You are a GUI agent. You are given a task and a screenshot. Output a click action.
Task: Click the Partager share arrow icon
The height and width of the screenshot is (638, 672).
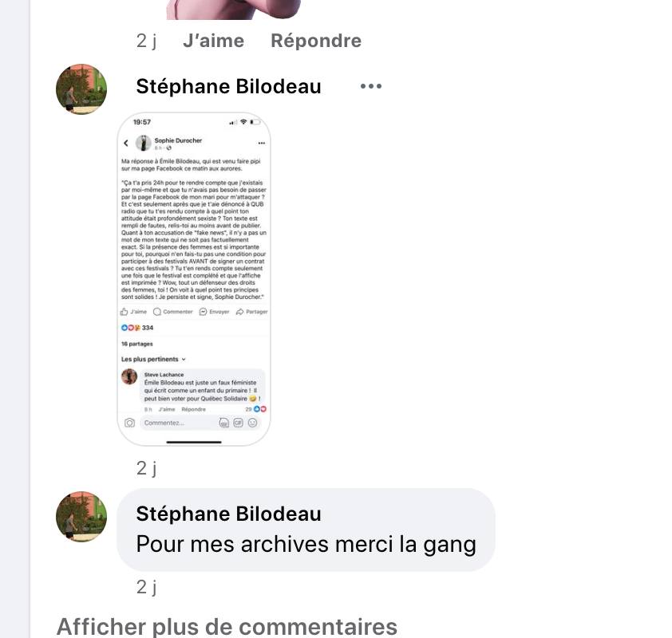[240, 312]
